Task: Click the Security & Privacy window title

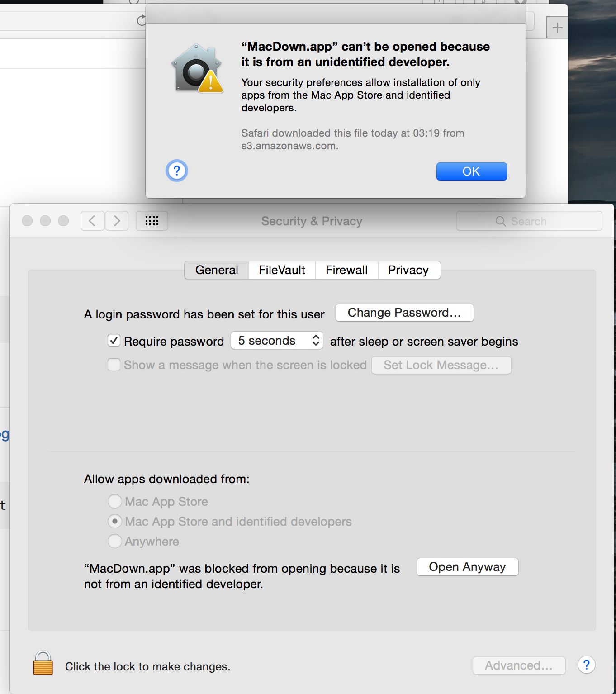Action: [x=312, y=221]
